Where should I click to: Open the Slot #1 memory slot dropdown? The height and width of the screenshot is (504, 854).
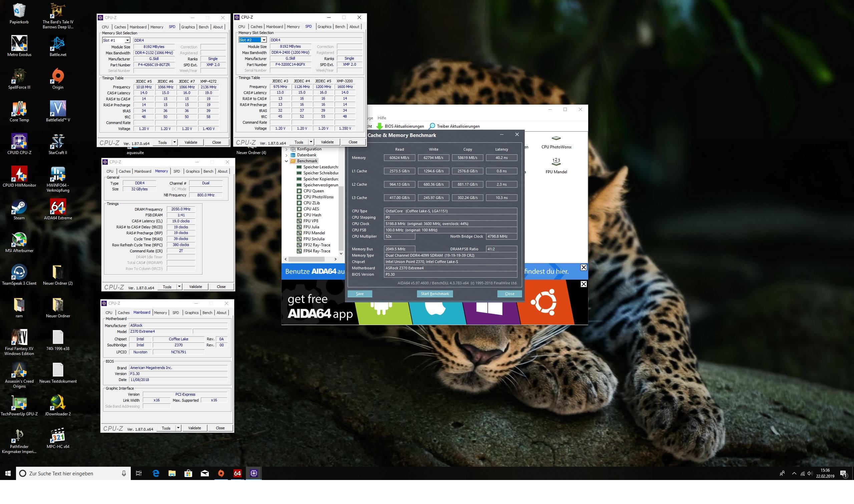point(127,40)
